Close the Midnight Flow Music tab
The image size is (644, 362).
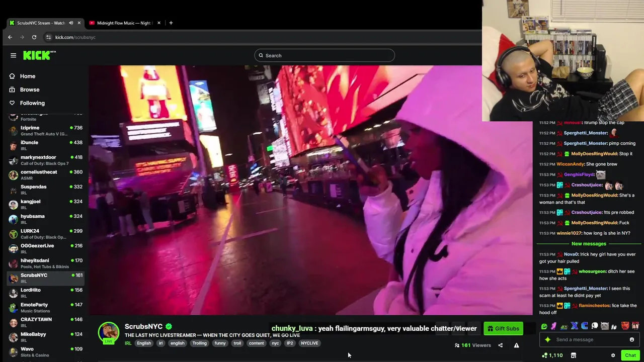159,23
